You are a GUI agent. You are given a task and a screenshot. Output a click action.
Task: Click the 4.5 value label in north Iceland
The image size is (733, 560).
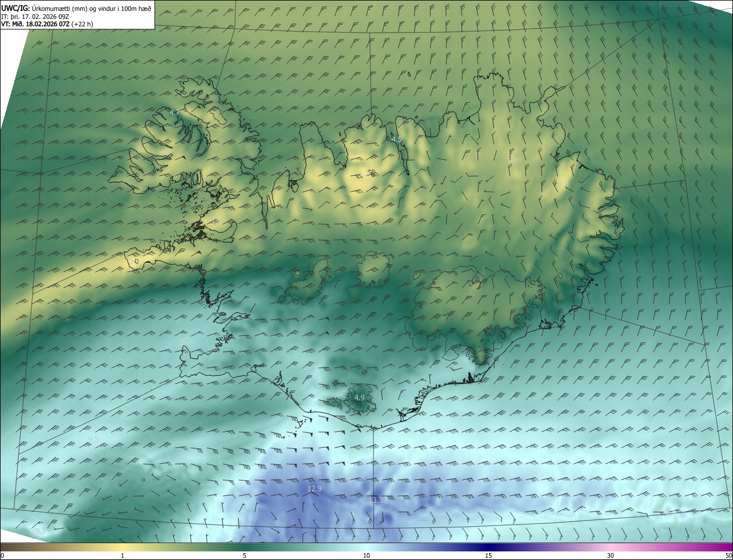coord(396,140)
